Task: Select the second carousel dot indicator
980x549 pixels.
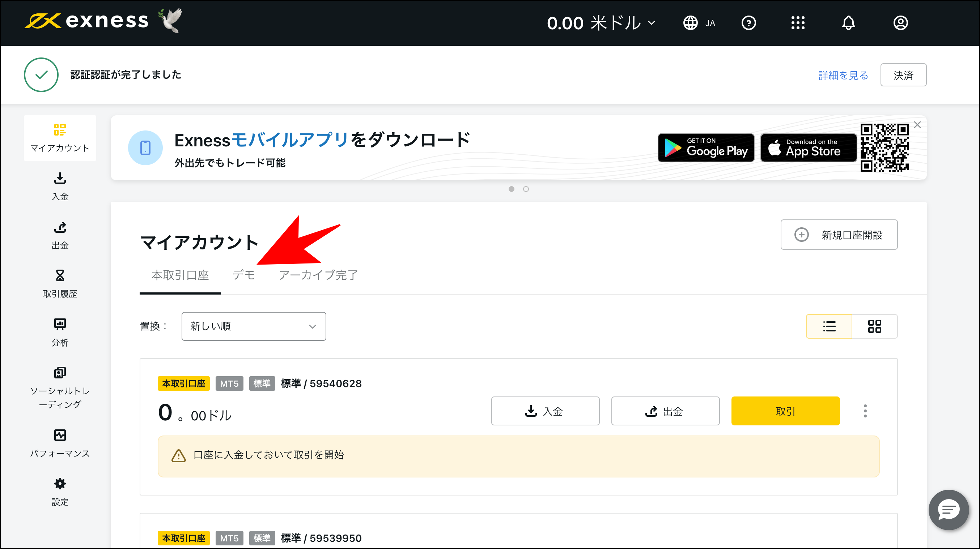Action: tap(526, 189)
